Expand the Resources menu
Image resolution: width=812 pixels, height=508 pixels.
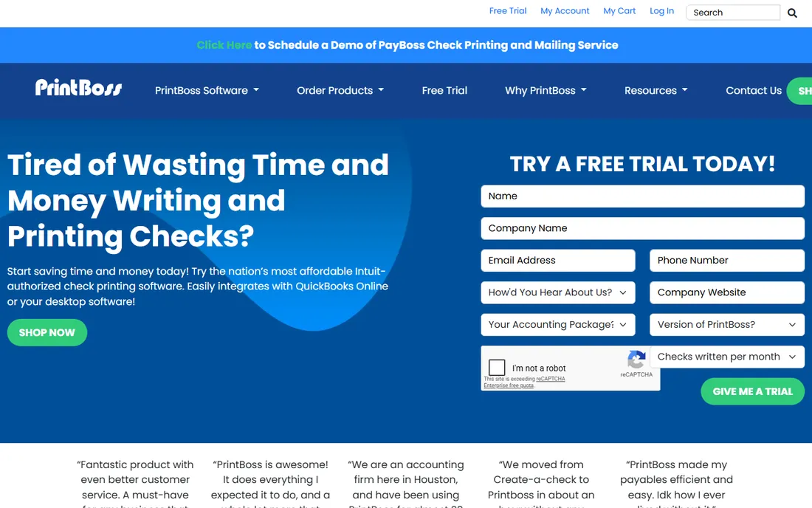tap(656, 91)
